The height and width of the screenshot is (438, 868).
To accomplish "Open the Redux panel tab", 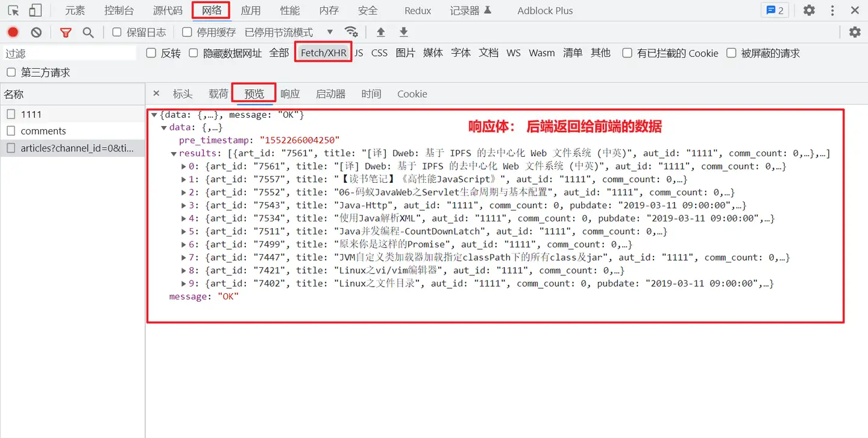I will tap(418, 10).
